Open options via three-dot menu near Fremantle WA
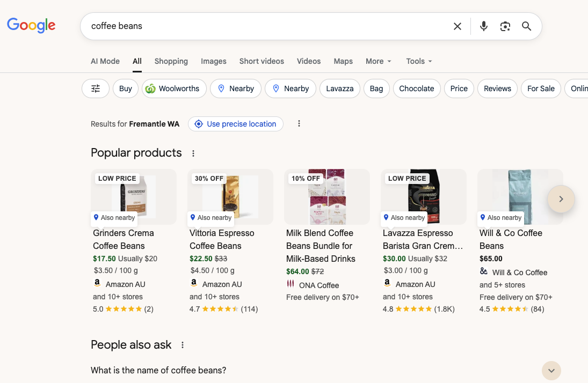Screen dimensions: 588x383 (x=299, y=123)
